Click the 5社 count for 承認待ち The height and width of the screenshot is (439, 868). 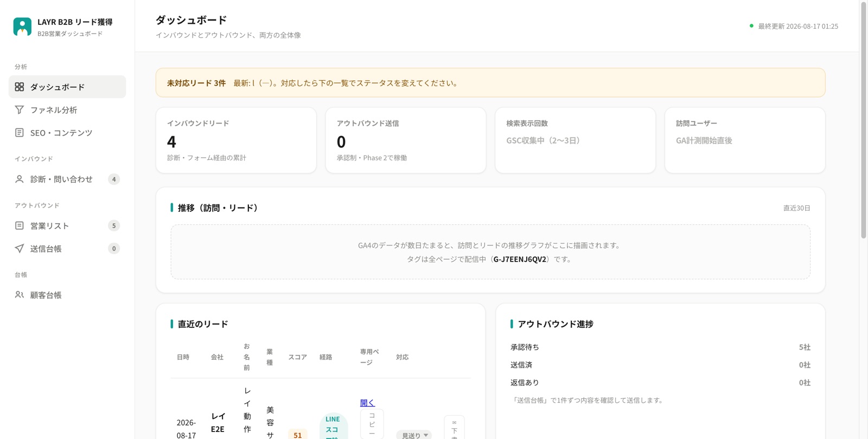click(805, 347)
